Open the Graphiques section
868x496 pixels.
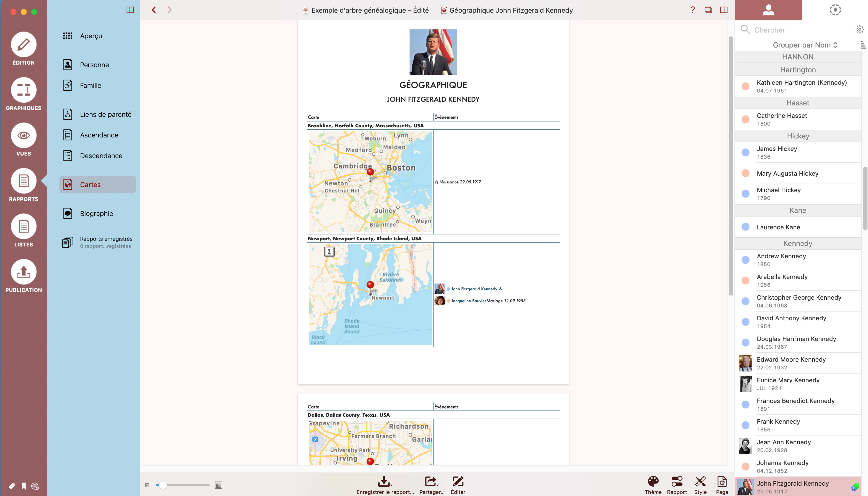pos(24,94)
